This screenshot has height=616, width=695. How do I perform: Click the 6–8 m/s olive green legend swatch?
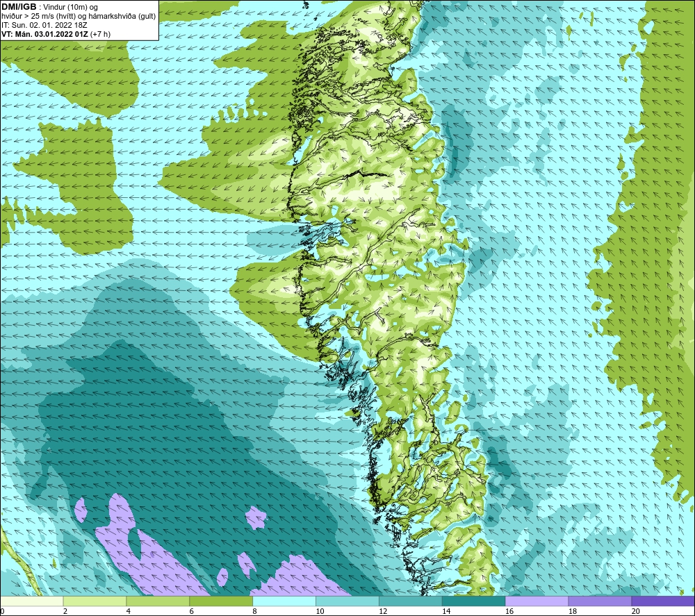pyautogui.click(x=221, y=601)
